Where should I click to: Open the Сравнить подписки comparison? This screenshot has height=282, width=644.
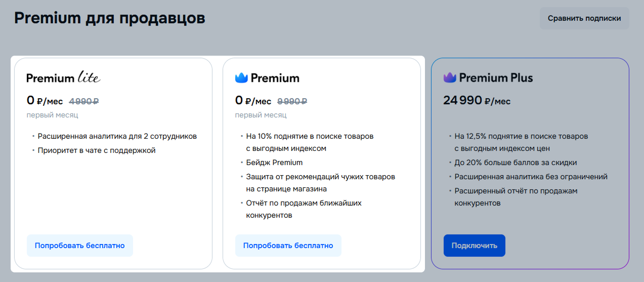[584, 18]
